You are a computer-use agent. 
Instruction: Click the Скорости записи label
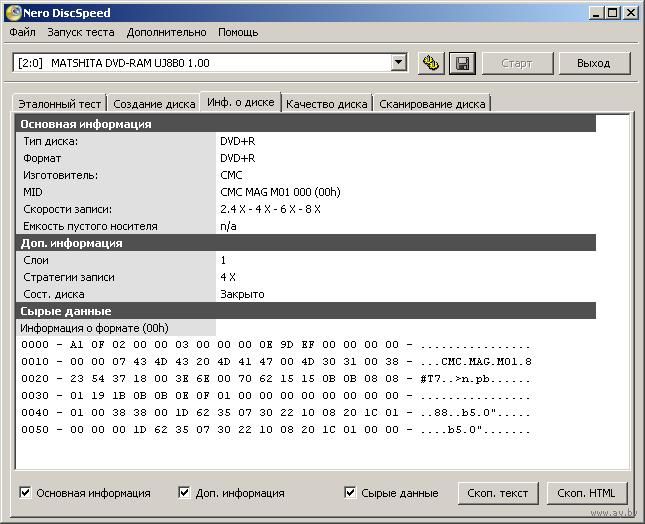(67, 209)
